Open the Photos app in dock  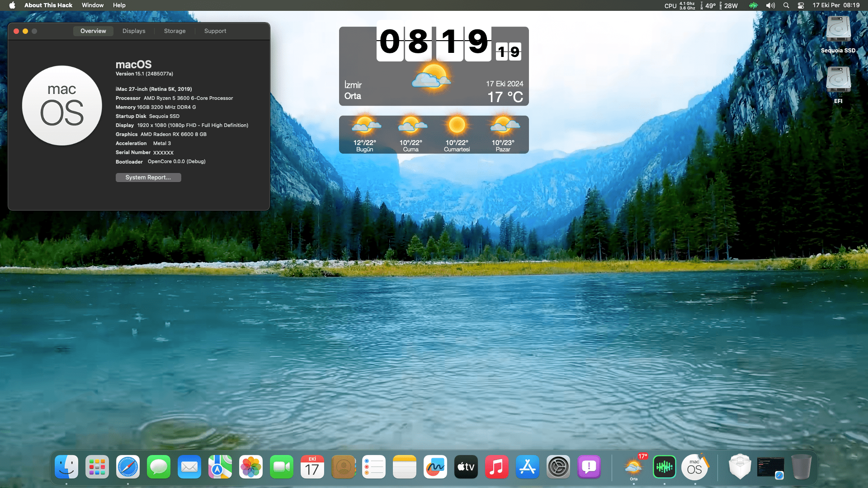(251, 467)
